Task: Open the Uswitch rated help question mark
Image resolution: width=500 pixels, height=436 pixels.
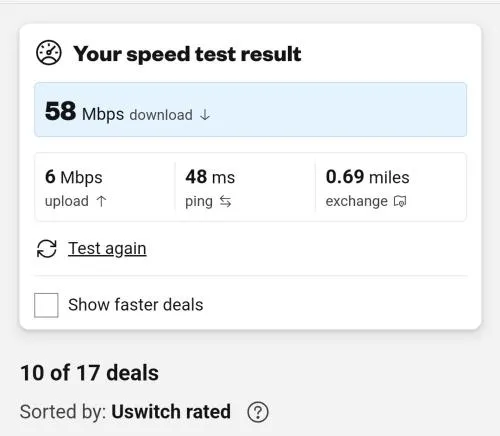Action: pos(258,412)
